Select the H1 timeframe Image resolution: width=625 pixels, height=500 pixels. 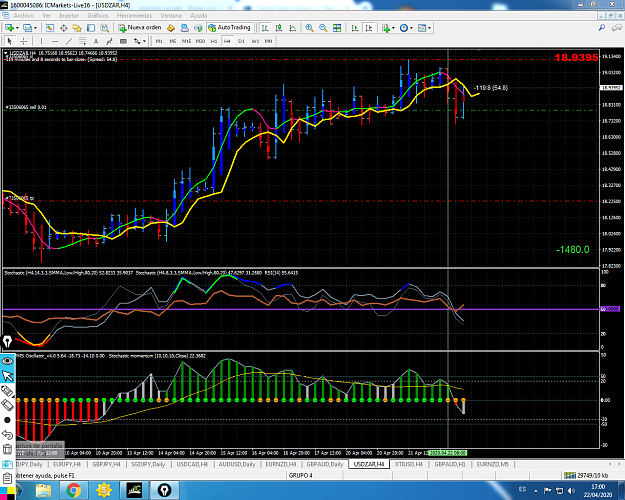[214, 41]
